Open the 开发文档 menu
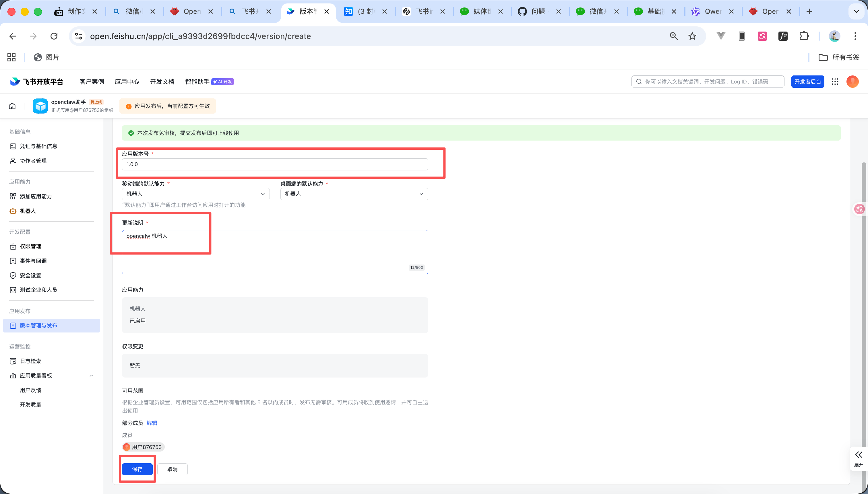 (x=162, y=82)
